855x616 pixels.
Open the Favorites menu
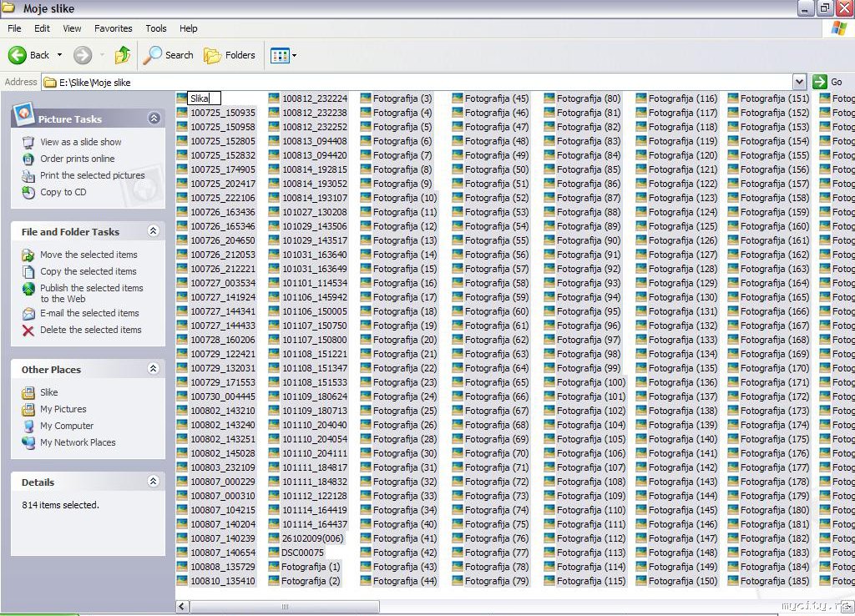click(x=113, y=28)
